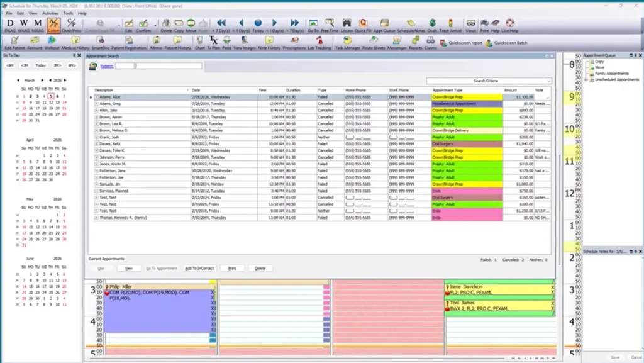Open Medical History
This screenshot has height=363, width=644.
coord(75,43)
